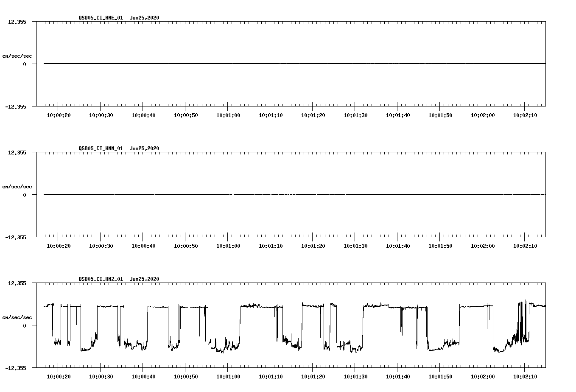Click 12.355 on the HNN chart axis
Viewport: 576px width, 392px height.
click(17, 152)
